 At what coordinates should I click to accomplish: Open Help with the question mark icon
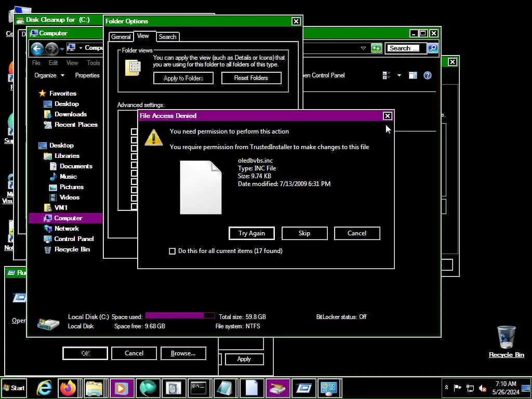[x=428, y=75]
